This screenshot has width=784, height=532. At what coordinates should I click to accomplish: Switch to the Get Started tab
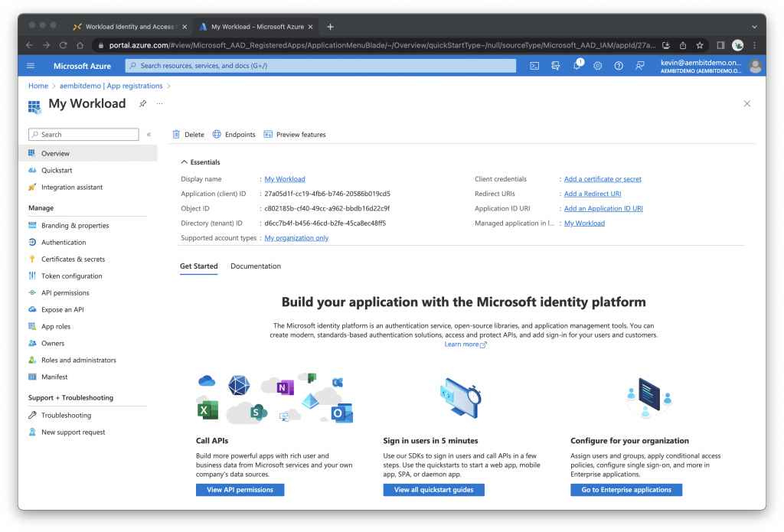point(198,266)
